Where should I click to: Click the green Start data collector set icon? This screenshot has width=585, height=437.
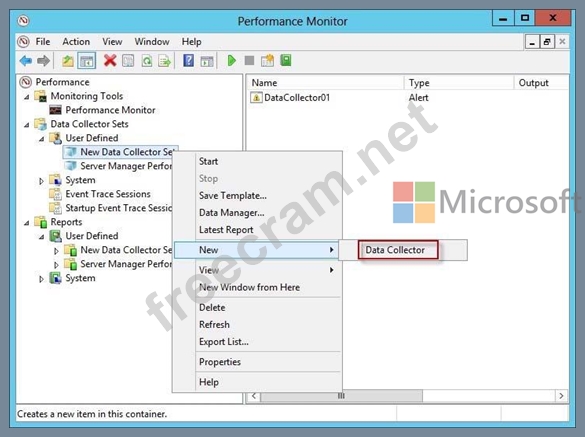(x=231, y=60)
